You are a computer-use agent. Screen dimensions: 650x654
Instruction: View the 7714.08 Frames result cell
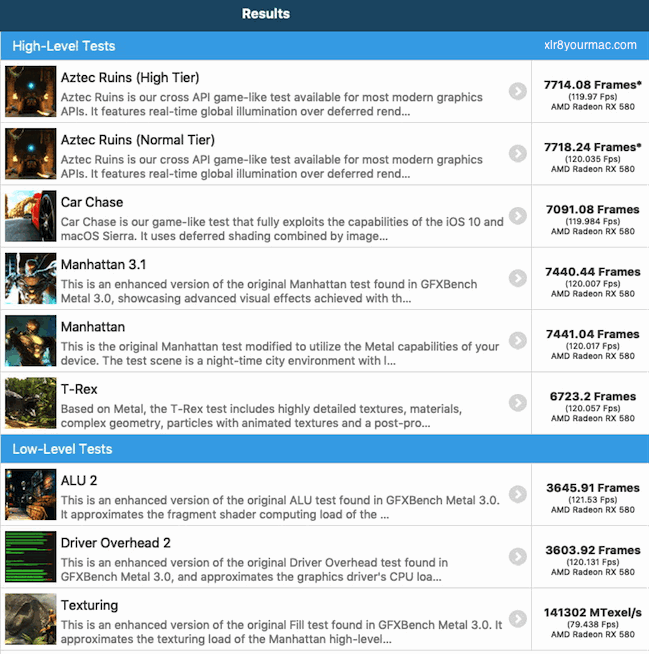pyautogui.click(x=591, y=91)
